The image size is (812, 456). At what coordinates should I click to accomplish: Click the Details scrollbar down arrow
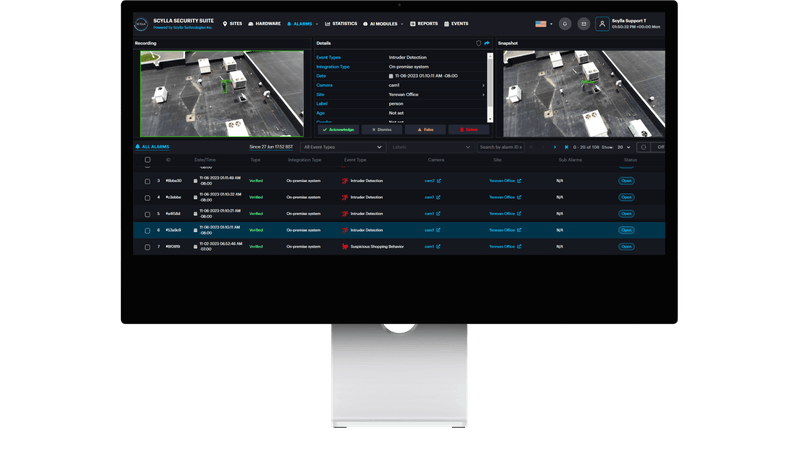pos(490,120)
